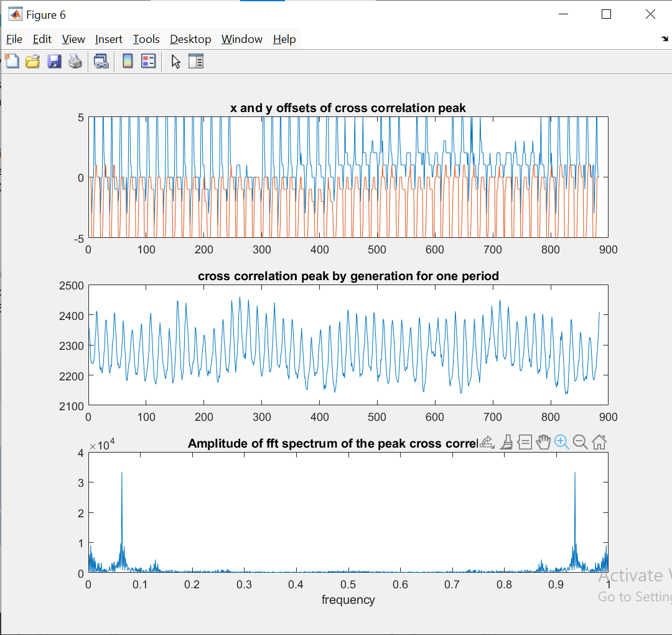Click the title "cross correlation peak by generation for one period"
The width and height of the screenshot is (672, 635).
pyautogui.click(x=348, y=276)
